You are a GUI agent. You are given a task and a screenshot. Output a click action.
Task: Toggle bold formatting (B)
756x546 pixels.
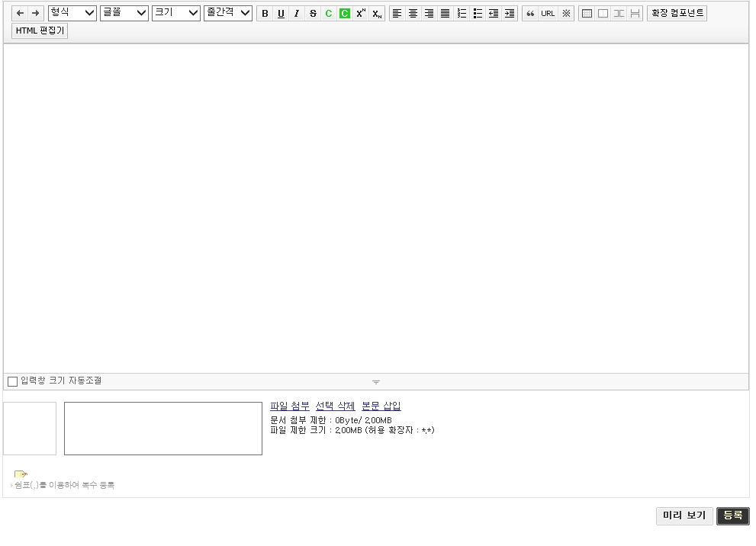pyautogui.click(x=265, y=14)
